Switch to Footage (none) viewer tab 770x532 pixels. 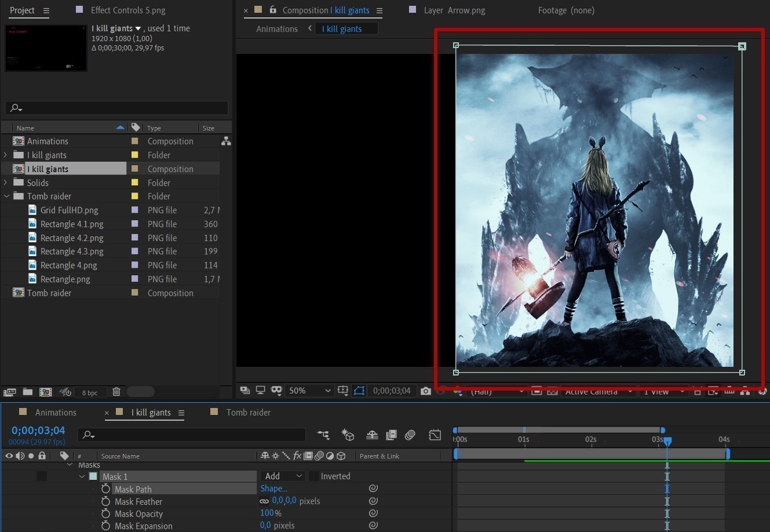[x=566, y=10]
